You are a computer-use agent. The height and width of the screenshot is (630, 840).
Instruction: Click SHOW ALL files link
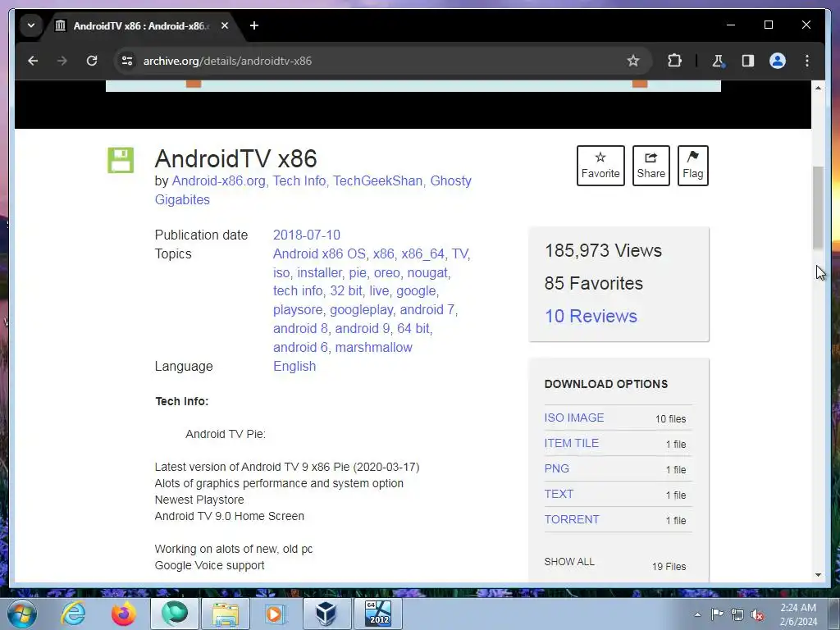point(569,562)
